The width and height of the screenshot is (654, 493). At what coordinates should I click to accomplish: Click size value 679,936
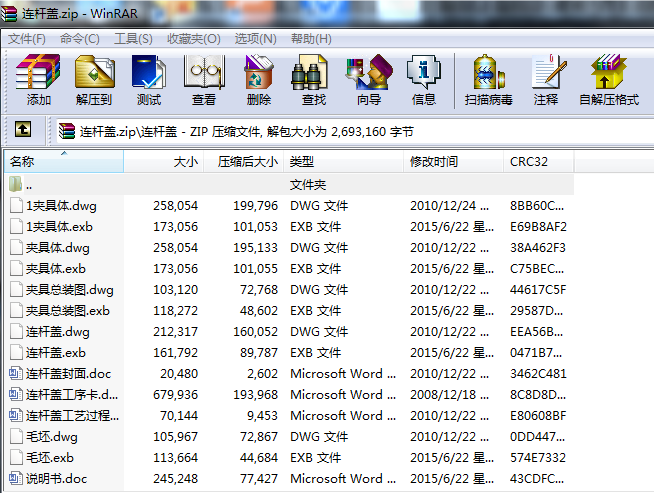[175, 395]
